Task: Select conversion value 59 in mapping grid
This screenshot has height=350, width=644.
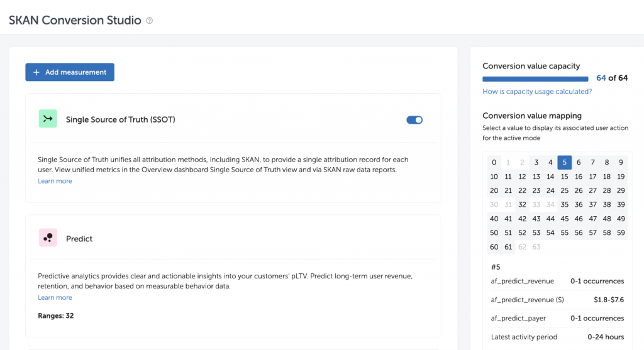Action: coord(621,233)
